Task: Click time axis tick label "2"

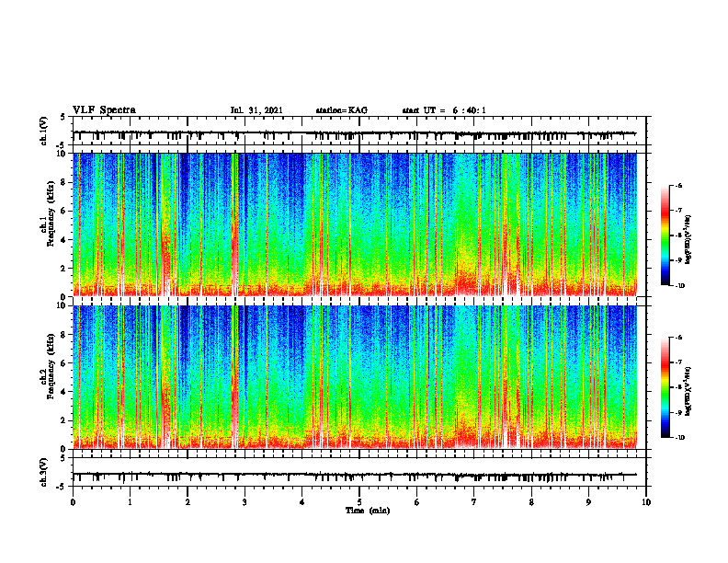Action: pyautogui.click(x=188, y=502)
